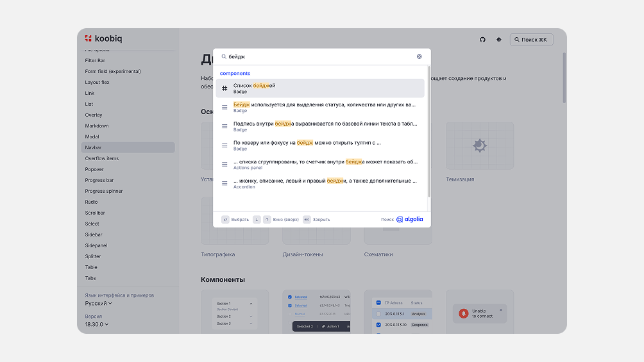This screenshot has height=362, width=644.
Task: Check the 203.0.113.1 row checkbox
Action: tap(378, 314)
